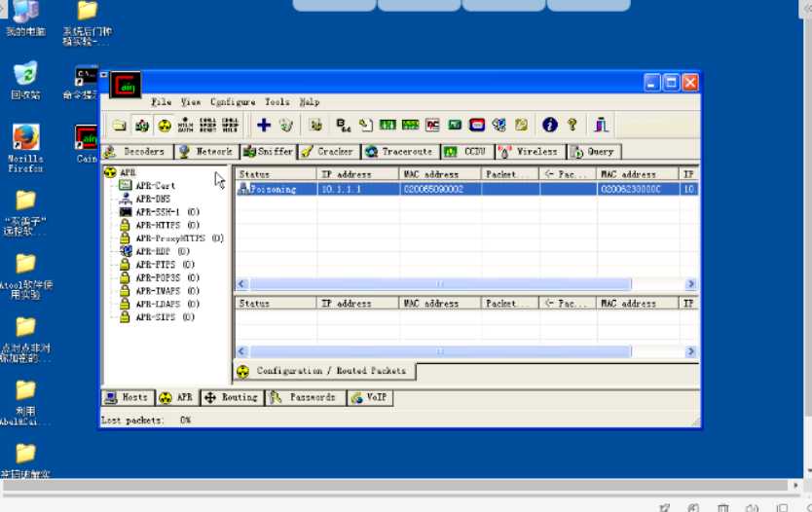Open the Configure menu
Viewport: 812px width, 512px height.
point(233,102)
